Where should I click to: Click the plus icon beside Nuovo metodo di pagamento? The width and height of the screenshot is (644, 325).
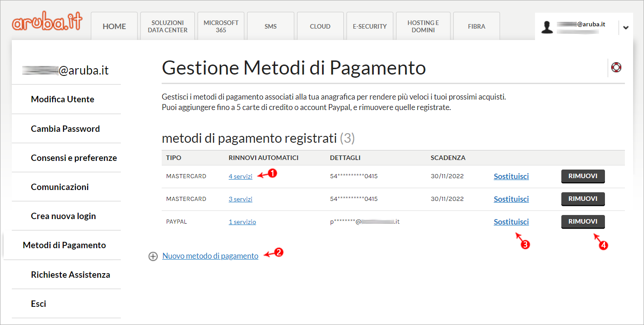[153, 256]
